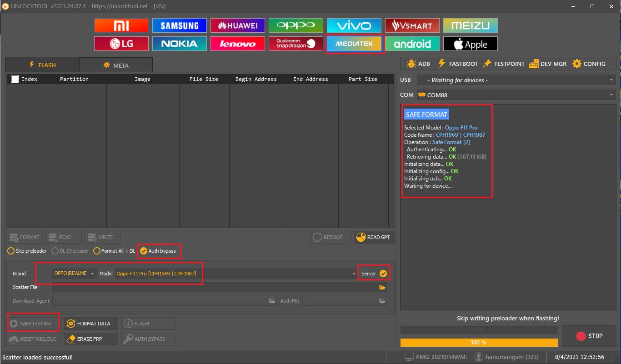
Task: Browse for scatter file folder icon
Action: [382, 287]
